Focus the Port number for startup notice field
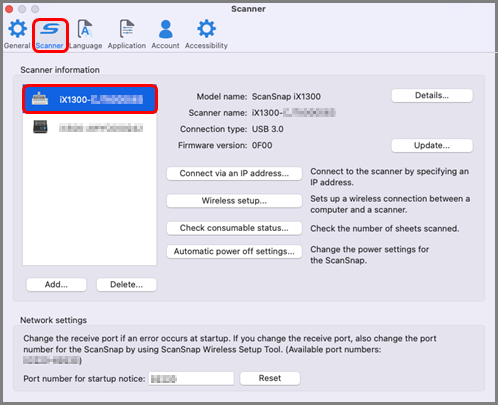The width and height of the screenshot is (498, 405). [x=191, y=379]
